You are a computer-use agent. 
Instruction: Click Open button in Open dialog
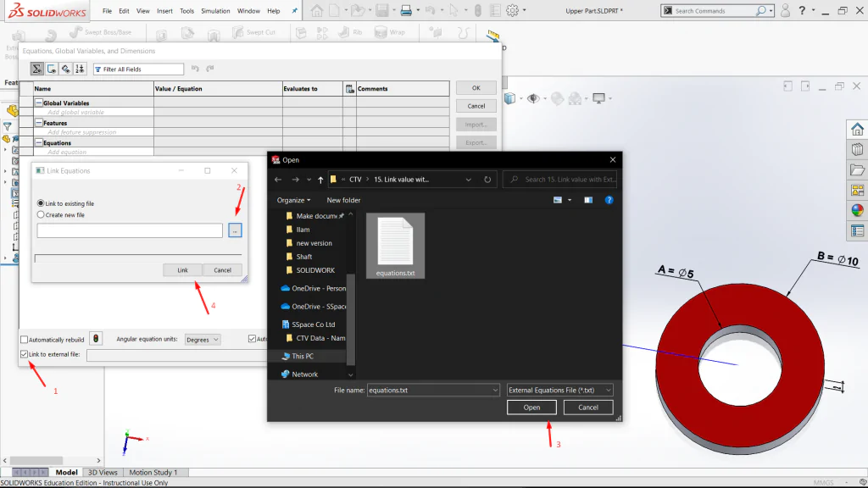tap(531, 408)
